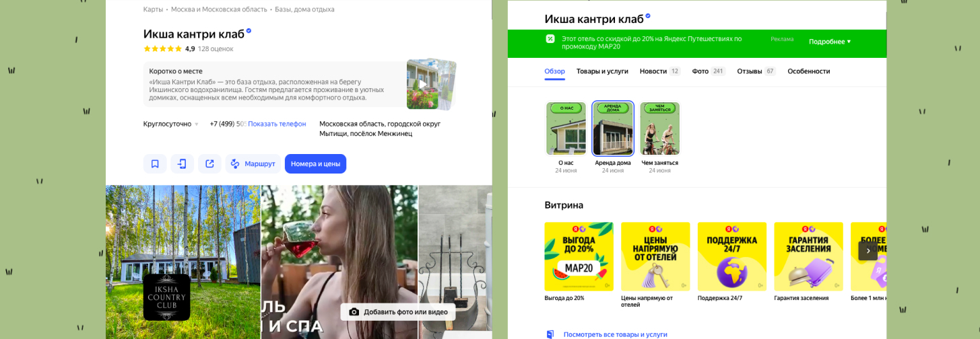
Task: Click the percent discount icon in green banner
Action: pos(550,39)
